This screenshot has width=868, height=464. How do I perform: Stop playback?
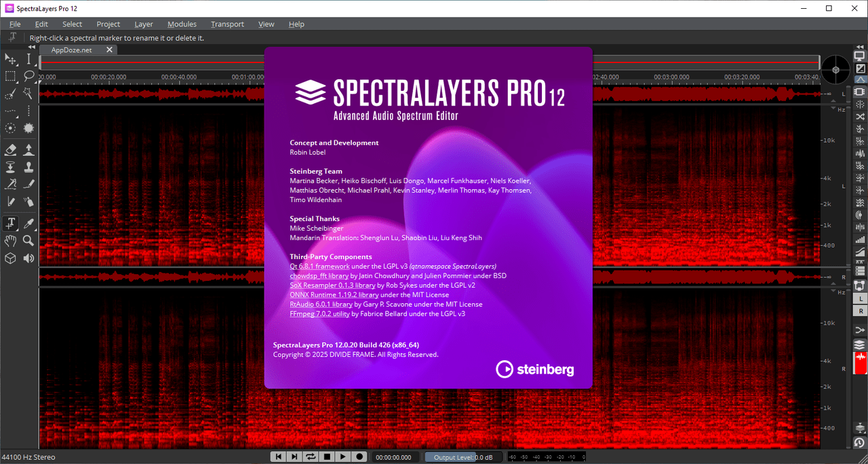click(x=327, y=457)
